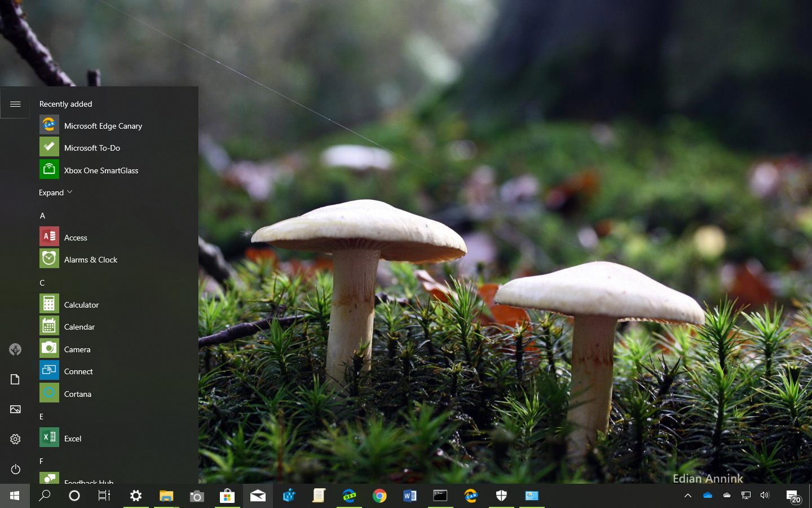Show hidden system tray icons
This screenshot has height=508, width=812.
click(x=687, y=496)
